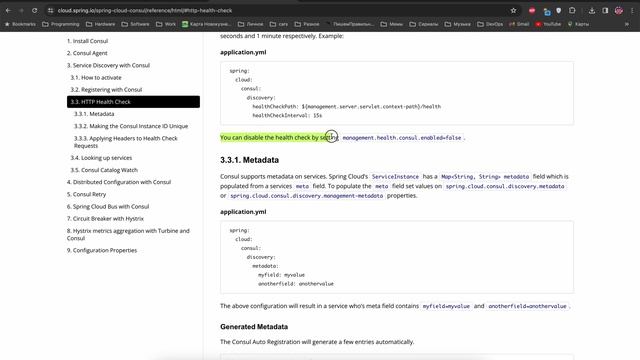Screen dimensions: 640x360
Task: Open the Разное bookmarks folder
Action: point(307,24)
